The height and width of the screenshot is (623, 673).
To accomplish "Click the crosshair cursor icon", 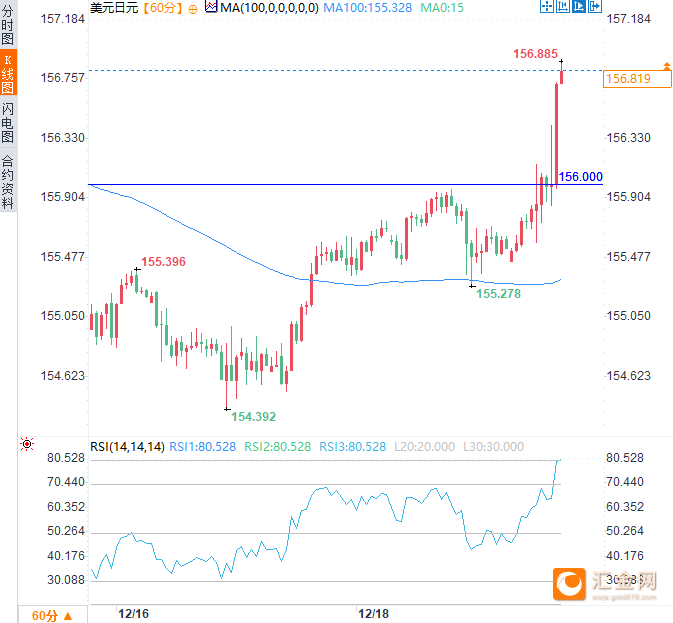I will (x=545, y=7).
